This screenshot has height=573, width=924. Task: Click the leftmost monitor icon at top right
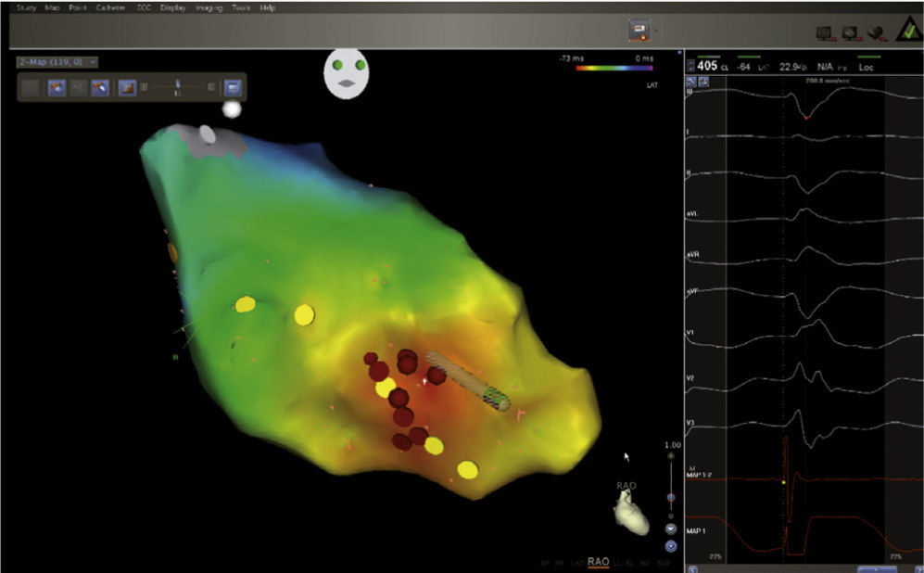[824, 32]
